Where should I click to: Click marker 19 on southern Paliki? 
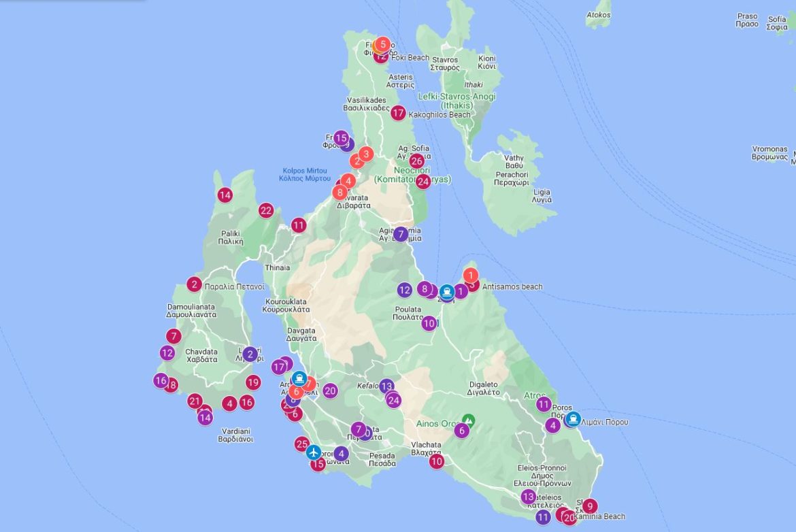click(253, 382)
